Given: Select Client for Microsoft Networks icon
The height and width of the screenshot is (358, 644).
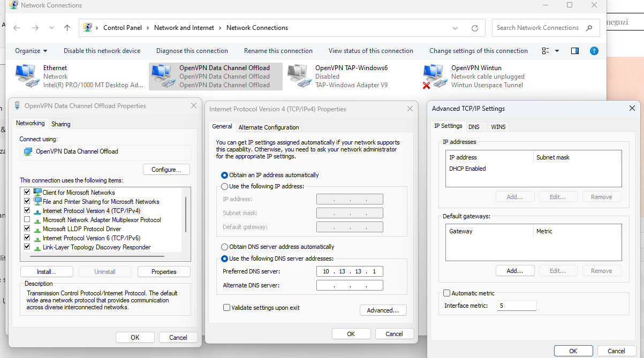Looking at the screenshot, I should click(37, 192).
